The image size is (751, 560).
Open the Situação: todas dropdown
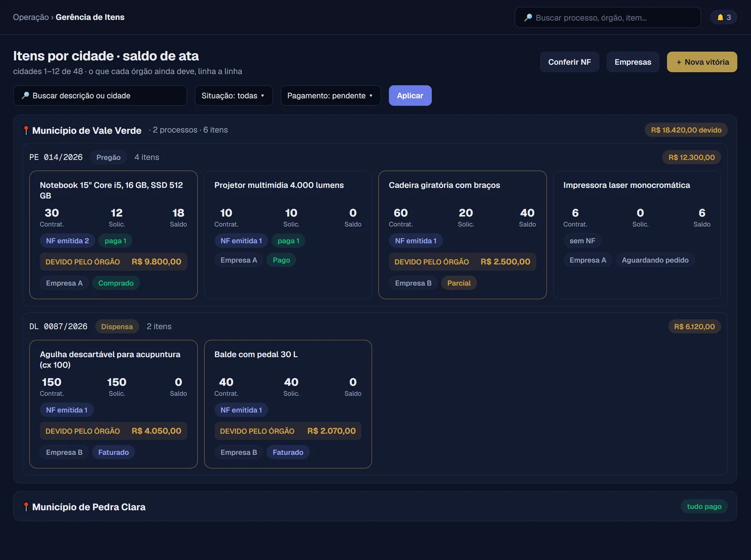[234, 95]
